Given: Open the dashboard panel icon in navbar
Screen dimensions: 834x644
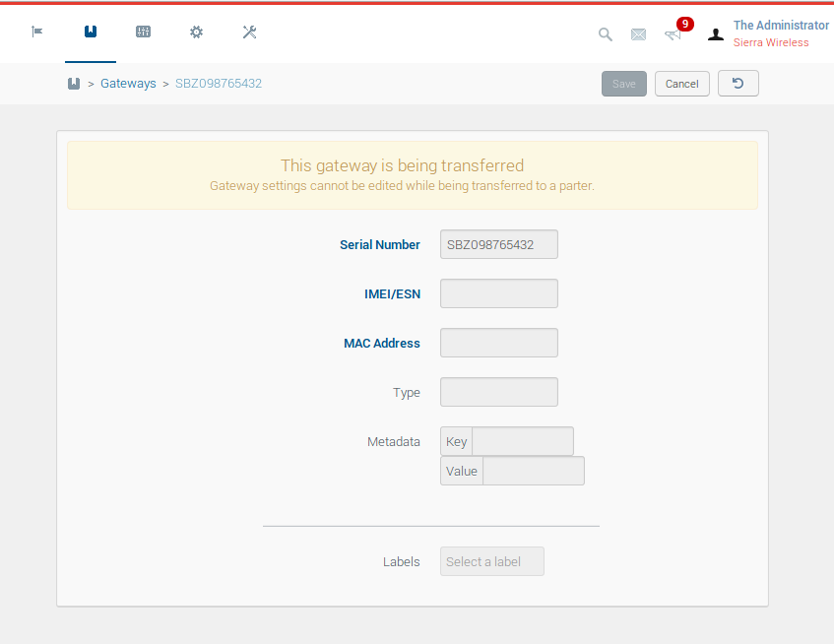Looking at the screenshot, I should pos(143,32).
